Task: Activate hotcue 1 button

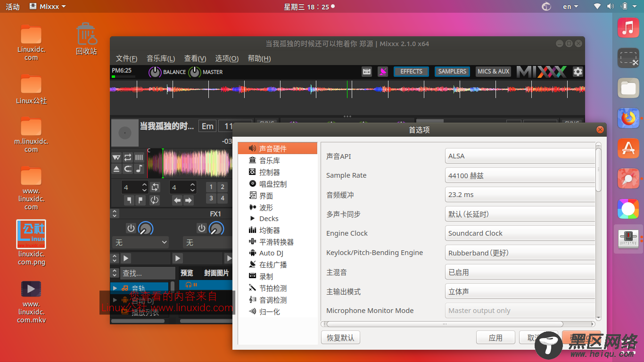Action: pos(211,187)
